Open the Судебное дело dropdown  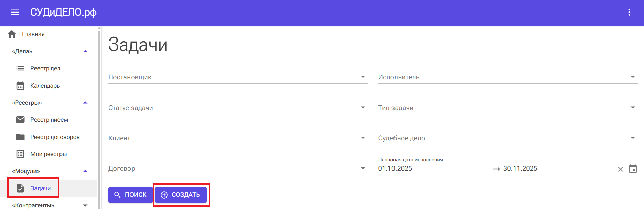click(633, 138)
